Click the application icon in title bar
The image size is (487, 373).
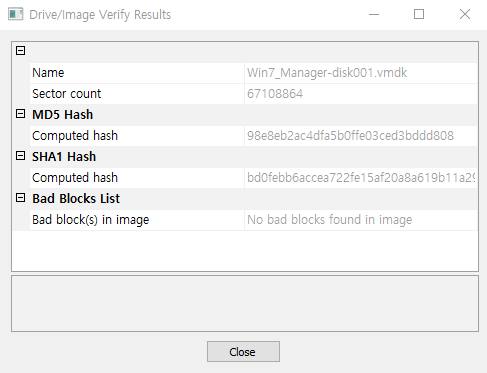[x=15, y=14]
